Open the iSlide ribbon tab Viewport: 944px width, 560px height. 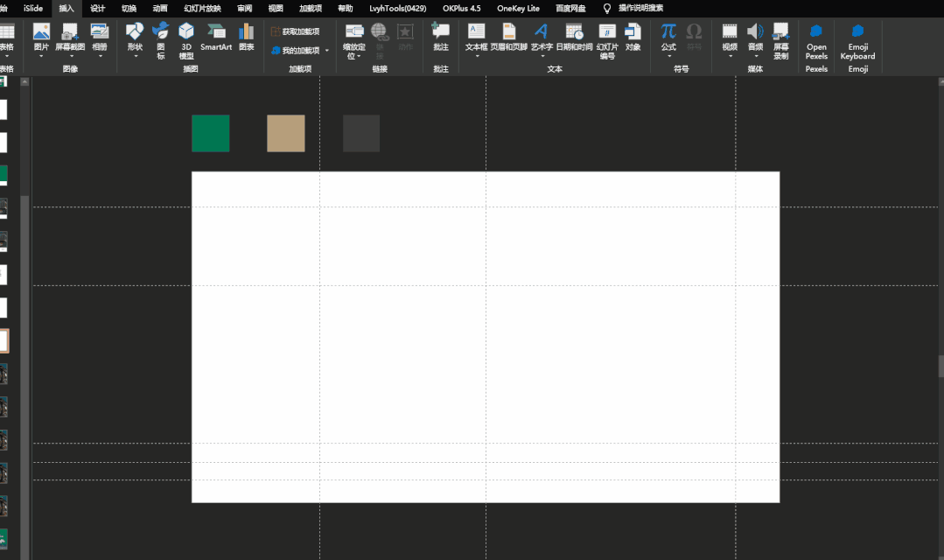click(33, 8)
